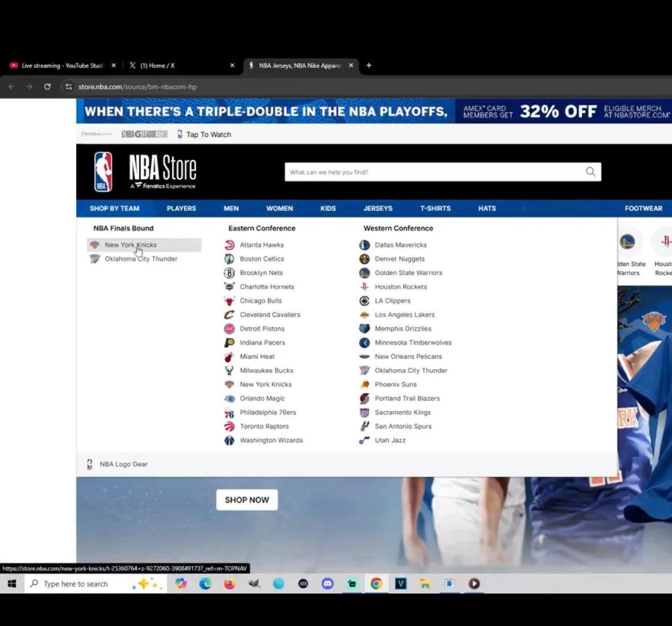Click the Atlanta Hawks team logo icon

(x=230, y=245)
